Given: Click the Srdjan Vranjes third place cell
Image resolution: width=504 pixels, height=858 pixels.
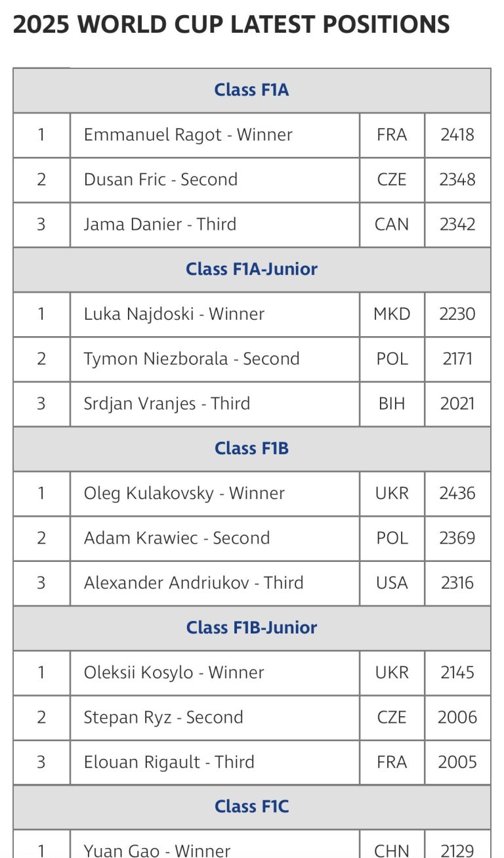Looking at the screenshot, I should coord(167,403).
